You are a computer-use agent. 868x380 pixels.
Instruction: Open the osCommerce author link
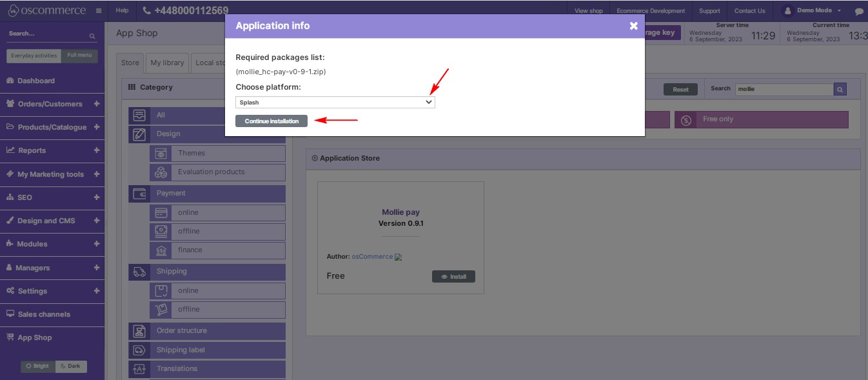pos(372,257)
